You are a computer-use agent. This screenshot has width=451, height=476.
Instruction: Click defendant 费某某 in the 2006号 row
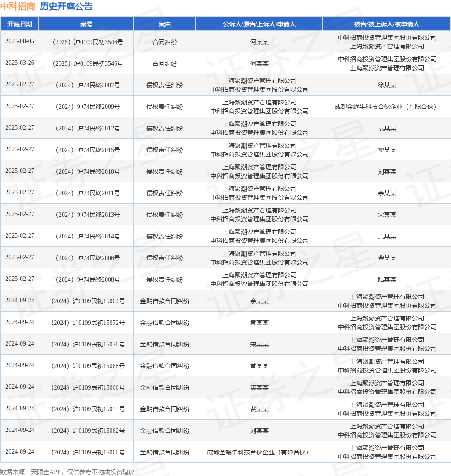click(387, 258)
